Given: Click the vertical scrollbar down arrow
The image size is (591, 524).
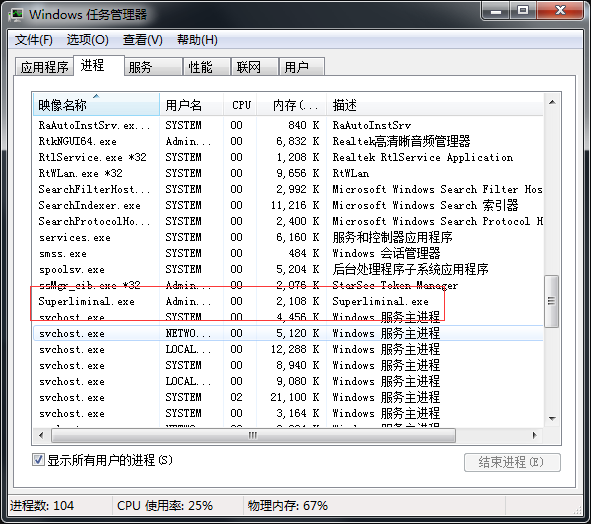Looking at the screenshot, I should (552, 418).
